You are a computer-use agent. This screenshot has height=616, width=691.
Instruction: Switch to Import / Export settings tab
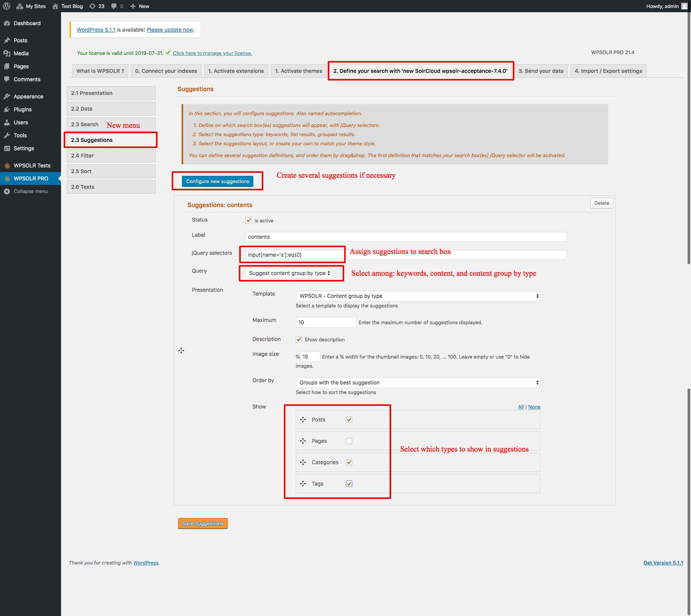608,71
